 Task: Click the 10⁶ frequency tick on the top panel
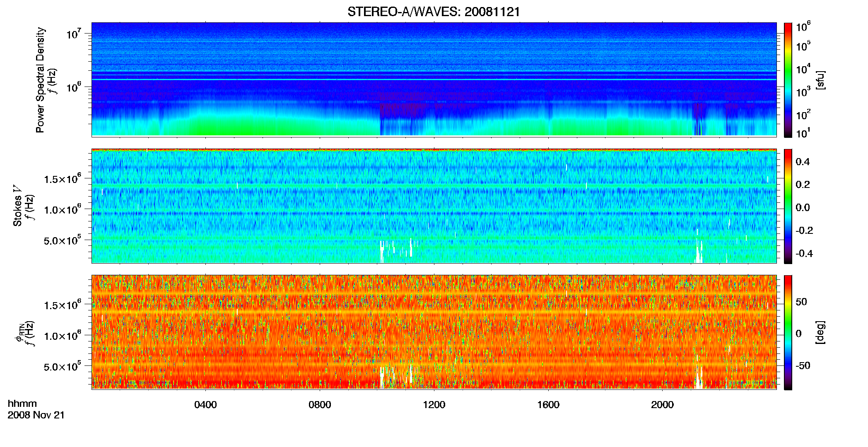[x=74, y=86]
